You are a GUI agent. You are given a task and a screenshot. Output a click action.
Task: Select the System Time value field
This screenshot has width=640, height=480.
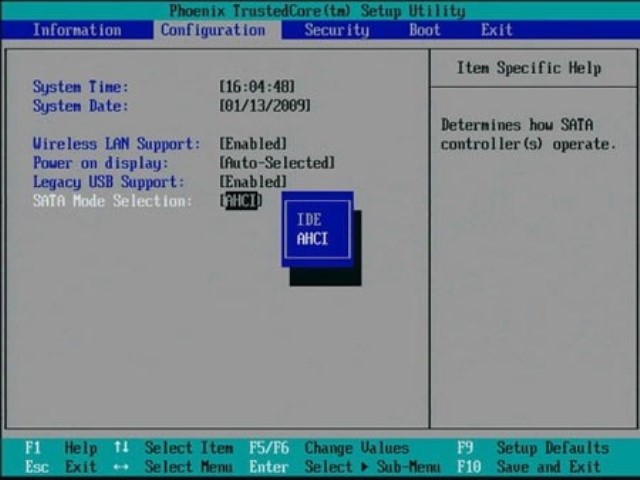[x=257, y=87]
